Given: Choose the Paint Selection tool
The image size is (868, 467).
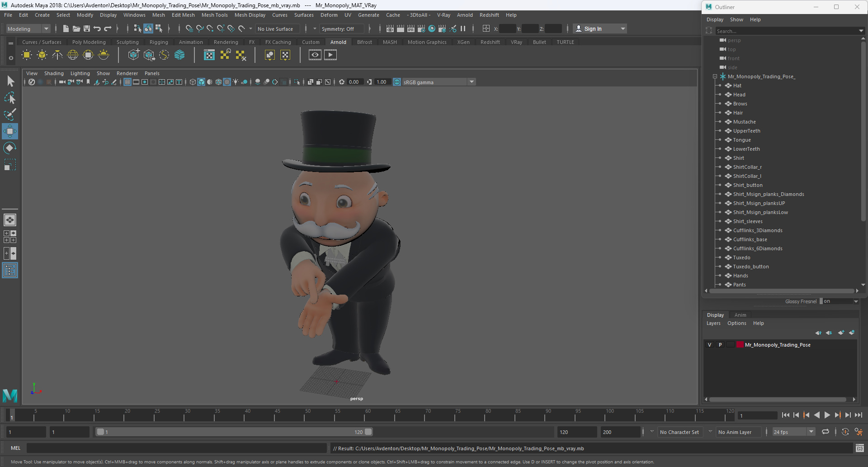Looking at the screenshot, I should pos(10,114).
